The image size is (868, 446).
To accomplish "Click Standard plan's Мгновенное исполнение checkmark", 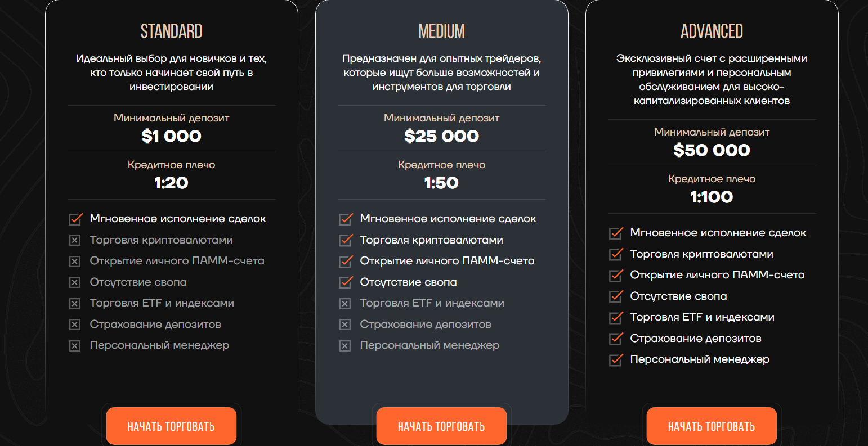I will pos(75,219).
